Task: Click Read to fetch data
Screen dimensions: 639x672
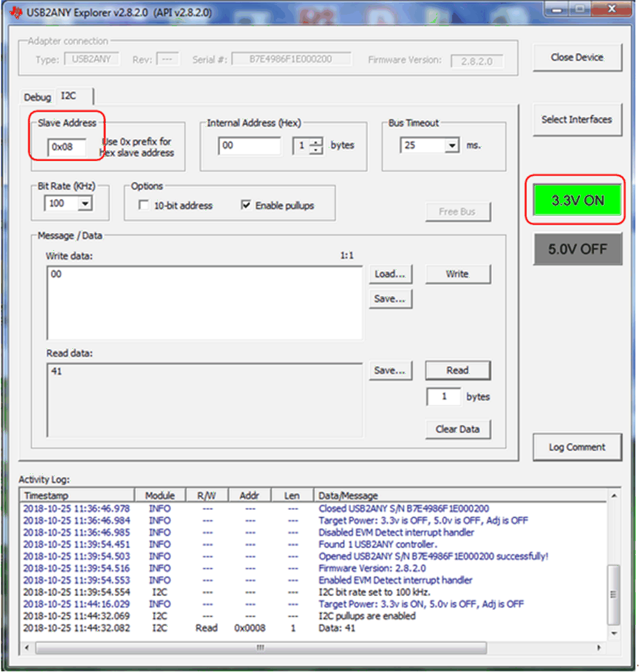Action: tap(458, 370)
